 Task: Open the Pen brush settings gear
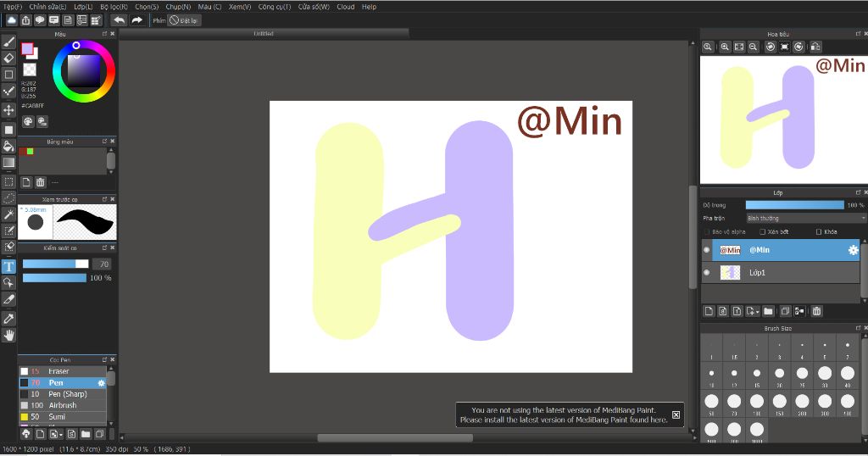click(x=102, y=383)
